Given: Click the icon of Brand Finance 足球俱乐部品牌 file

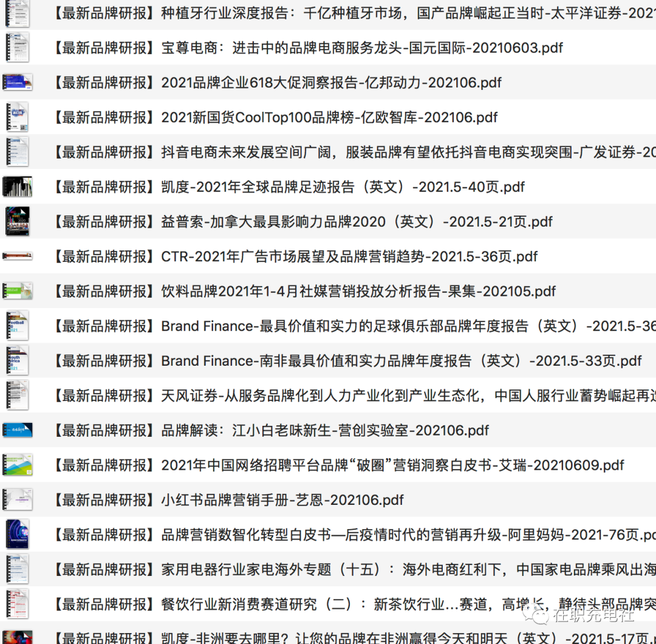Looking at the screenshot, I should [17, 326].
